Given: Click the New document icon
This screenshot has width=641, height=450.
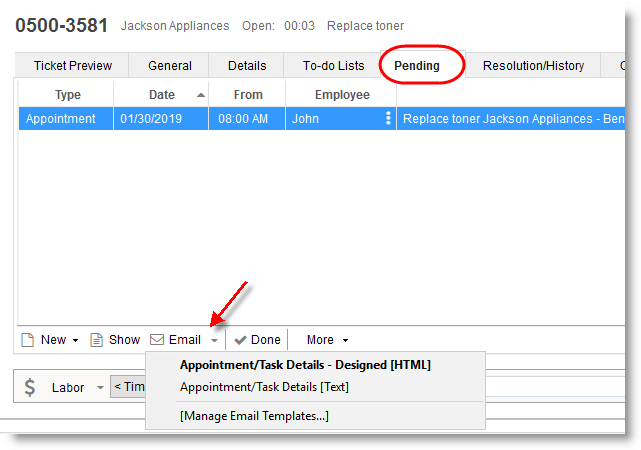Looking at the screenshot, I should pyautogui.click(x=28, y=340).
